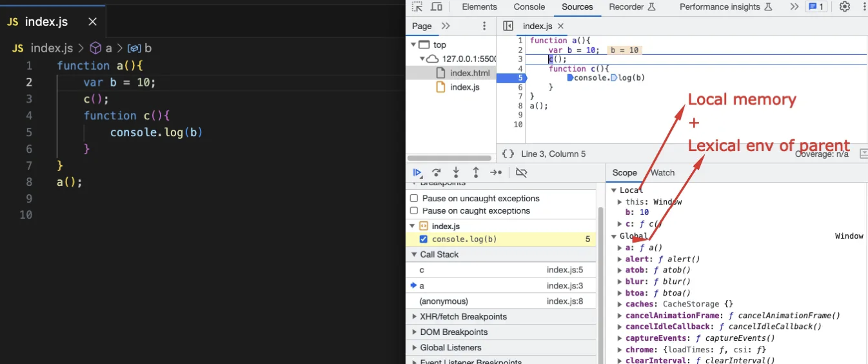Screen dimensions: 868x364
Task: Open DevTools settings gear
Action: (x=845, y=7)
